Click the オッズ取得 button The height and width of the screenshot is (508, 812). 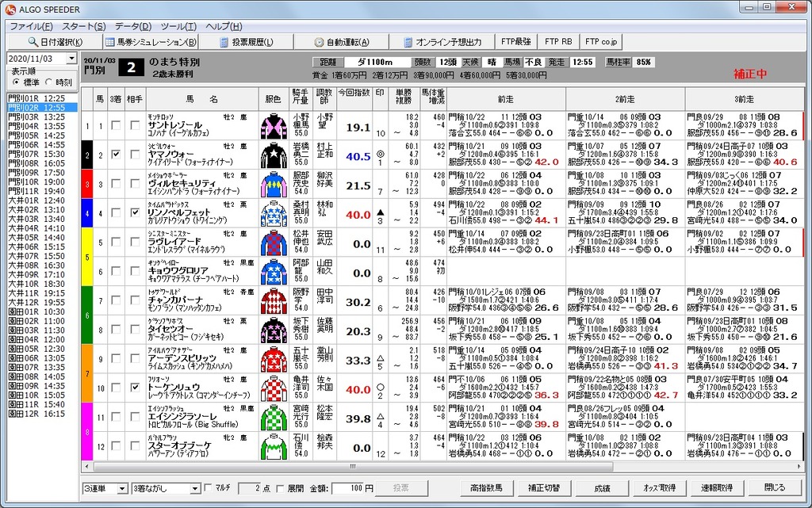point(659,488)
